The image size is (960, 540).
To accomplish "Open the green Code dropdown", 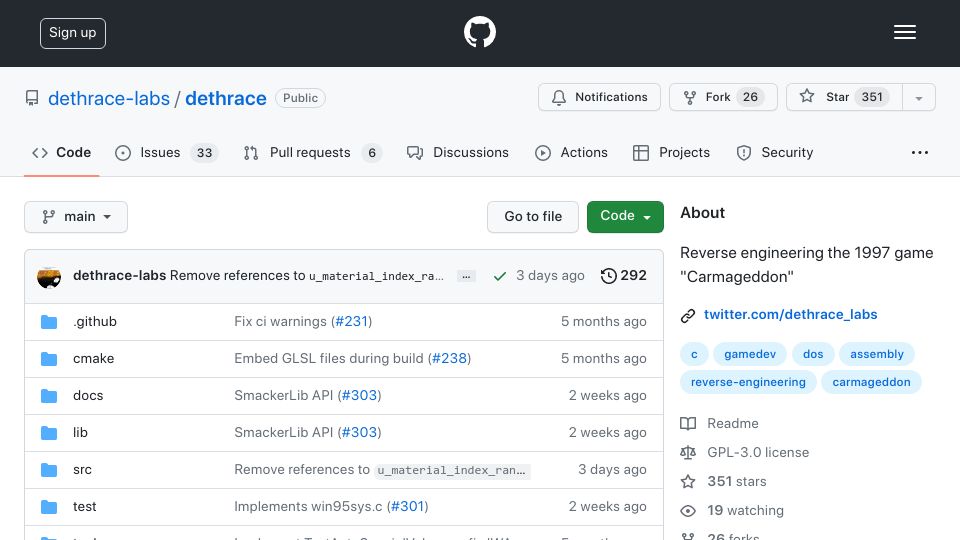I will coord(625,217).
